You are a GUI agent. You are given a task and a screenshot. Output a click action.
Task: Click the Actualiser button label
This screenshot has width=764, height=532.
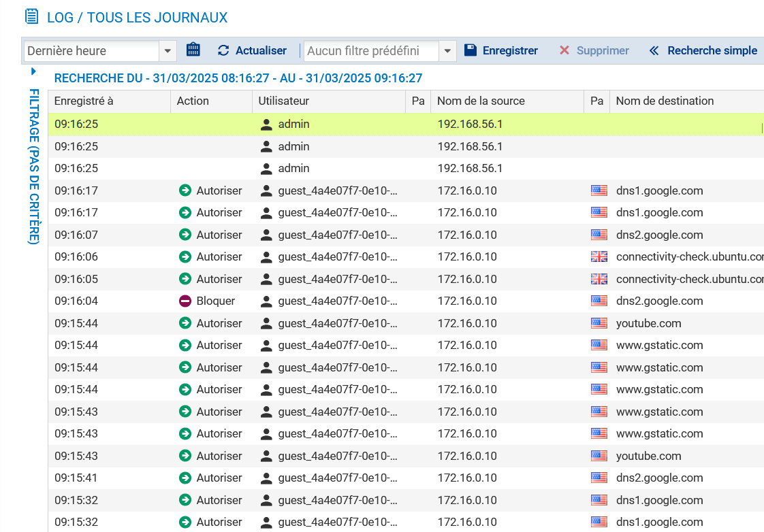[x=261, y=50]
